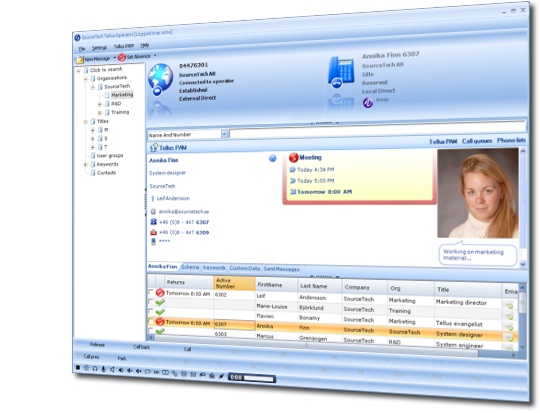This screenshot has height=413, width=540.
Task: Click the New Message envelope icon
Action: (80, 60)
